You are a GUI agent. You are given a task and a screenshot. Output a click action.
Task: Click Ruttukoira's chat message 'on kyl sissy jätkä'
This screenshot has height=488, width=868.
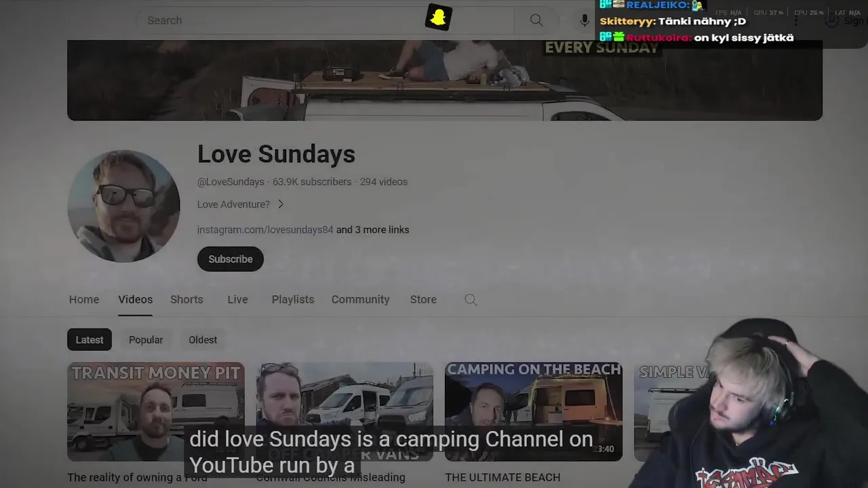[743, 37]
